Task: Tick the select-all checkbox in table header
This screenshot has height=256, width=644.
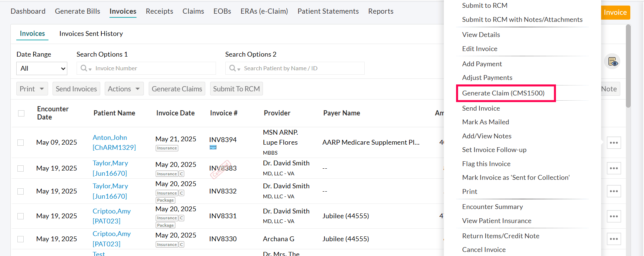Action: click(21, 113)
